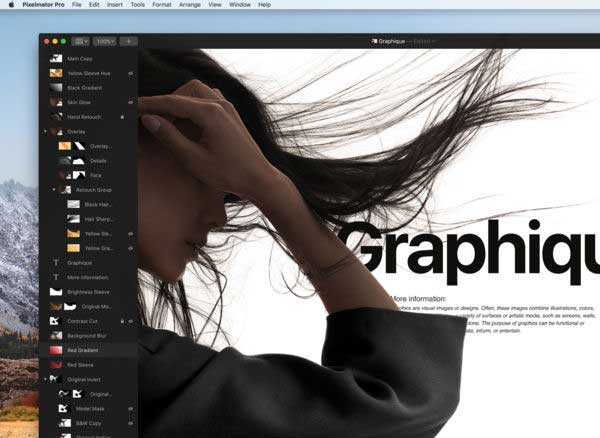Select the yellow thumbnail of the Overlay... sublayer
Screen dimensions: 600x438
pyautogui.click(x=65, y=146)
